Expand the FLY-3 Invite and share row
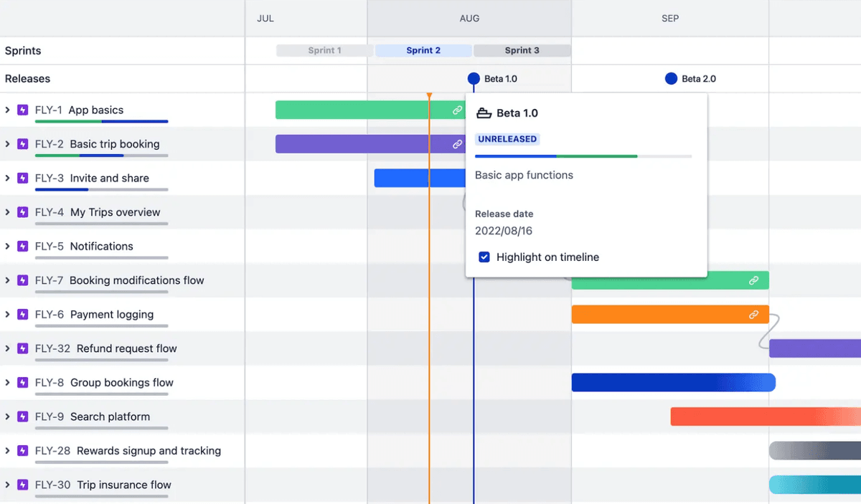The width and height of the screenshot is (861, 504). click(7, 179)
